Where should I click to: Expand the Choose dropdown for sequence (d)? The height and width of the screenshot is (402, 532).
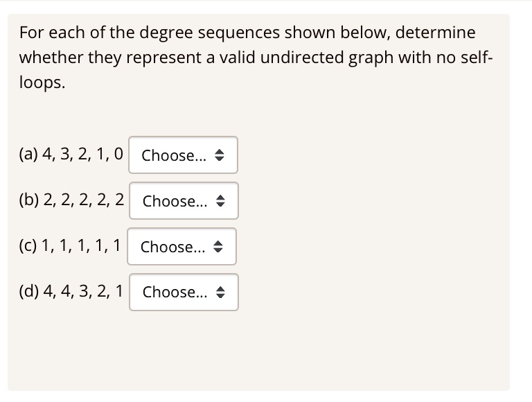184,292
